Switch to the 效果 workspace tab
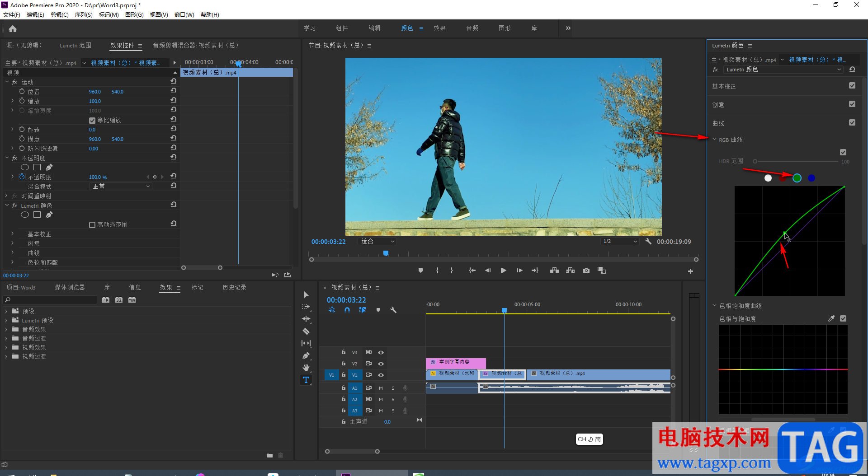 pyautogui.click(x=439, y=28)
